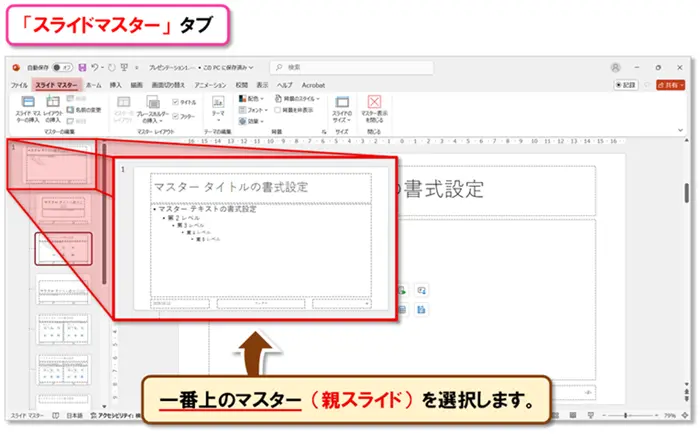Toggle the AutoSave switch
The width and height of the screenshot is (700, 434).
coord(62,67)
